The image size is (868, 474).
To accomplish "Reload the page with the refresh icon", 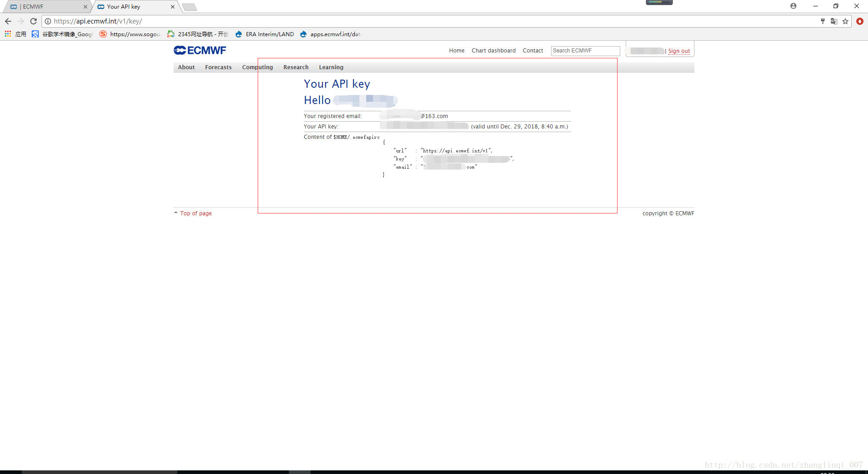I will pos(33,21).
